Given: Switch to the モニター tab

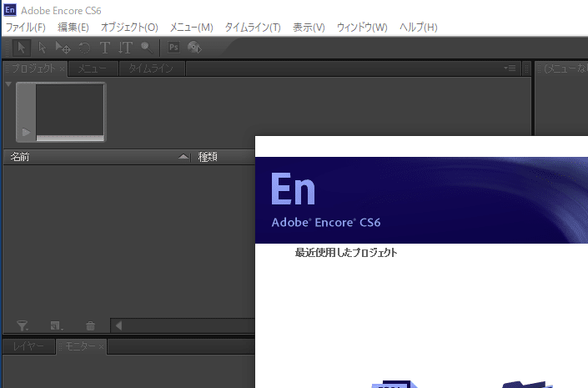Looking at the screenshot, I should tap(80, 346).
